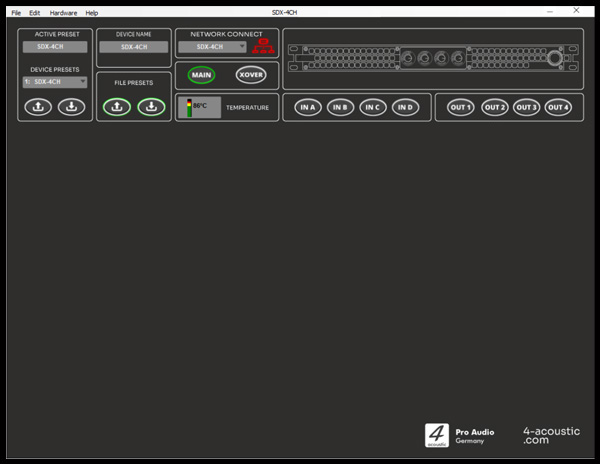The width and height of the screenshot is (600, 464).
Task: Open the Hardware menu
Action: coord(63,13)
